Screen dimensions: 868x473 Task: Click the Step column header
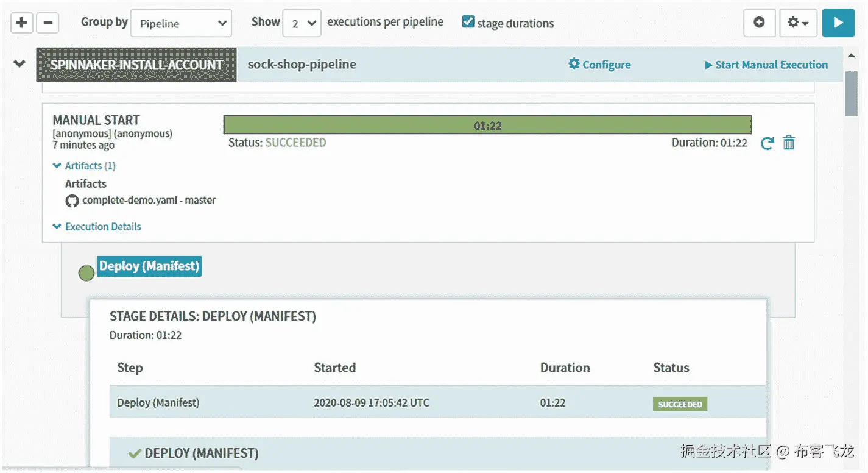click(x=130, y=368)
